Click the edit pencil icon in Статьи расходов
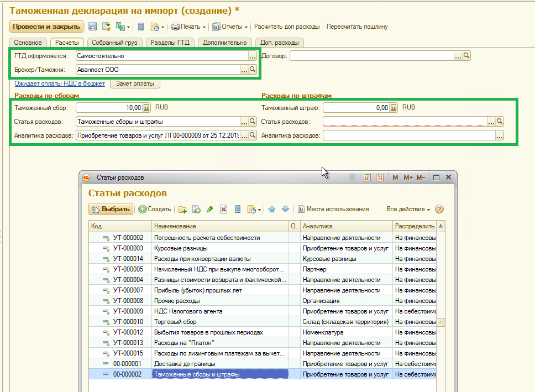This screenshot has width=535, height=392. pyautogui.click(x=209, y=210)
